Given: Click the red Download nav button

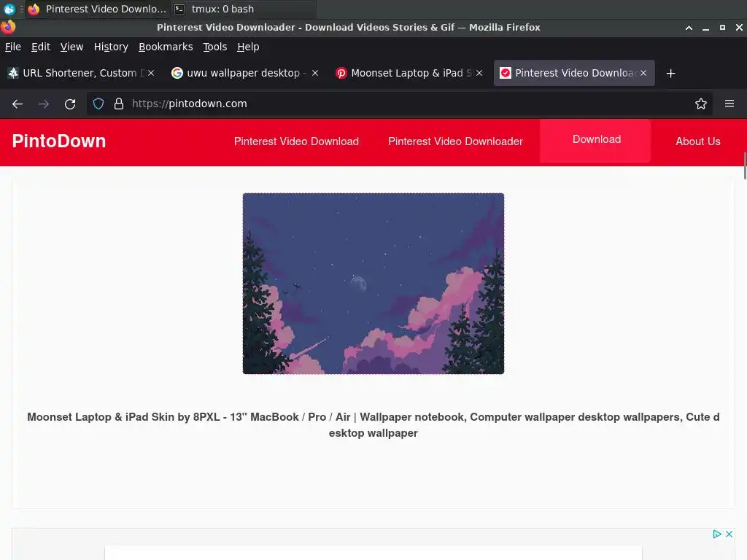Looking at the screenshot, I should pyautogui.click(x=595, y=140).
